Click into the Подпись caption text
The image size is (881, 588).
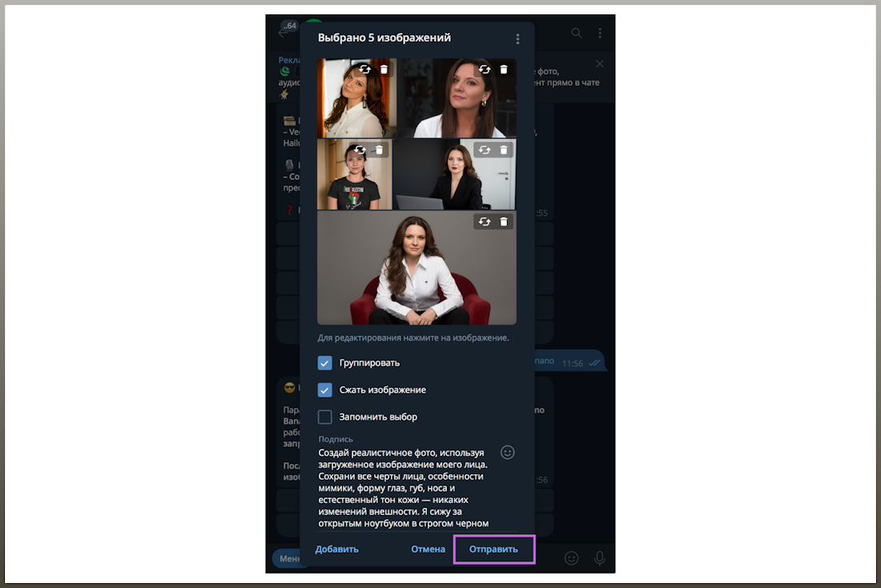click(x=404, y=489)
